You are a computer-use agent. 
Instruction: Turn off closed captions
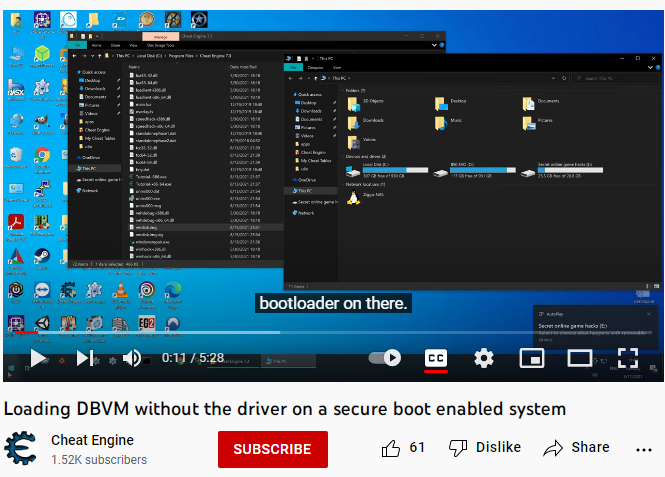tap(436, 357)
